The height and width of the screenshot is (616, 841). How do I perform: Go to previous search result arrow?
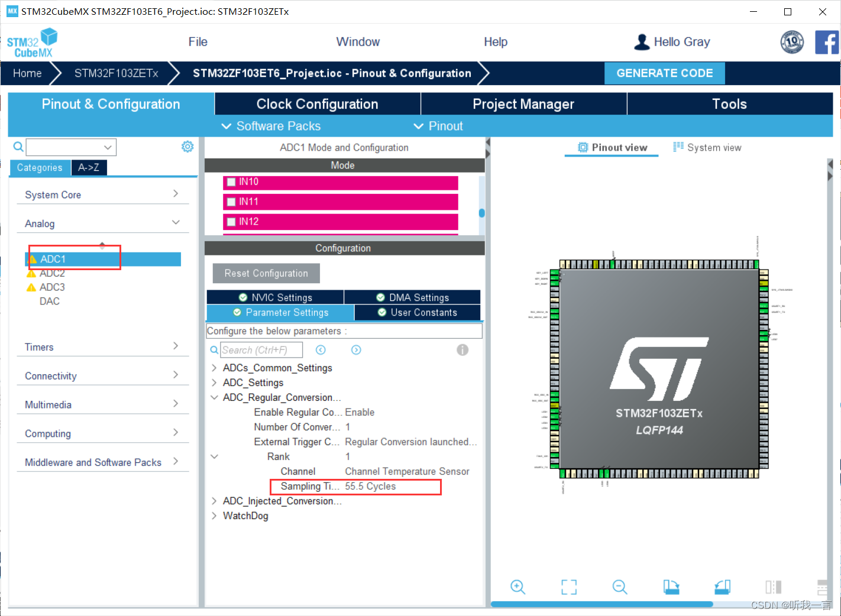click(x=321, y=350)
